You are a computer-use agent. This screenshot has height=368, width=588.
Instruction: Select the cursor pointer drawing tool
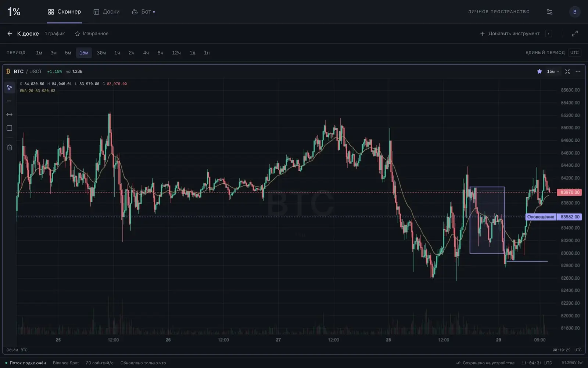[10, 88]
